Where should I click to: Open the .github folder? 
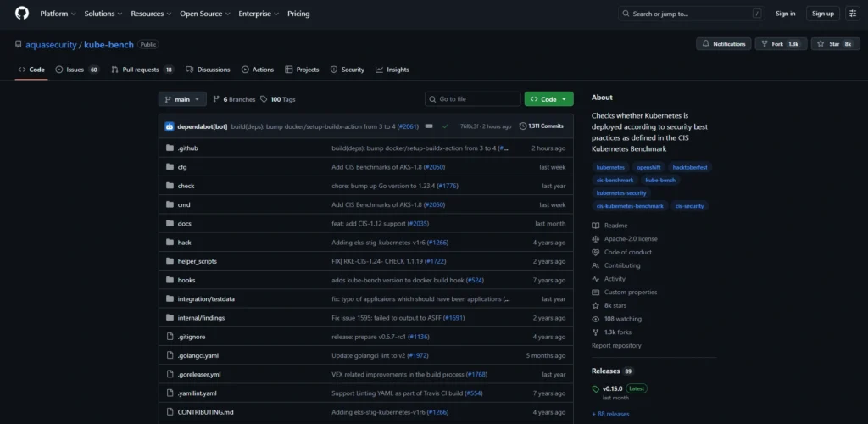coord(187,148)
